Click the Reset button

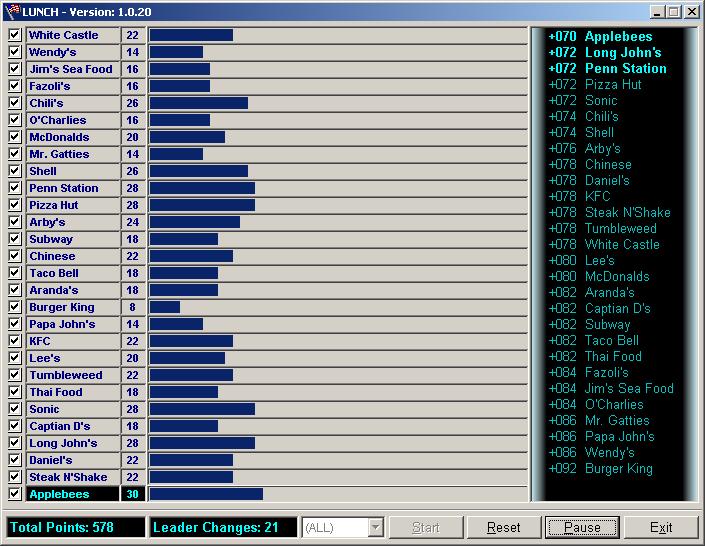click(504, 527)
